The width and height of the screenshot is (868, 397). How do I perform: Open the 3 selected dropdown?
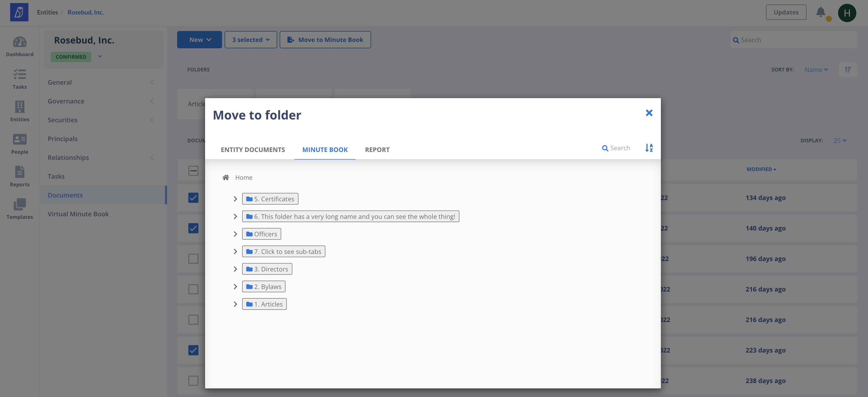tap(251, 40)
